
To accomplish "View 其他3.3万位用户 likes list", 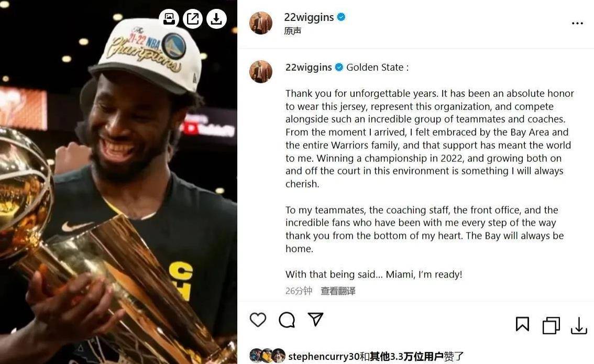I will coord(406,357).
